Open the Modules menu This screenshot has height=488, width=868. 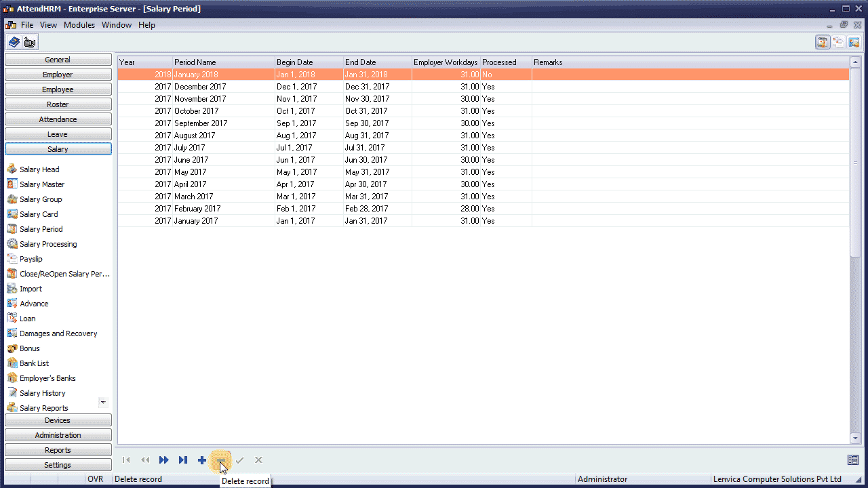coord(79,25)
